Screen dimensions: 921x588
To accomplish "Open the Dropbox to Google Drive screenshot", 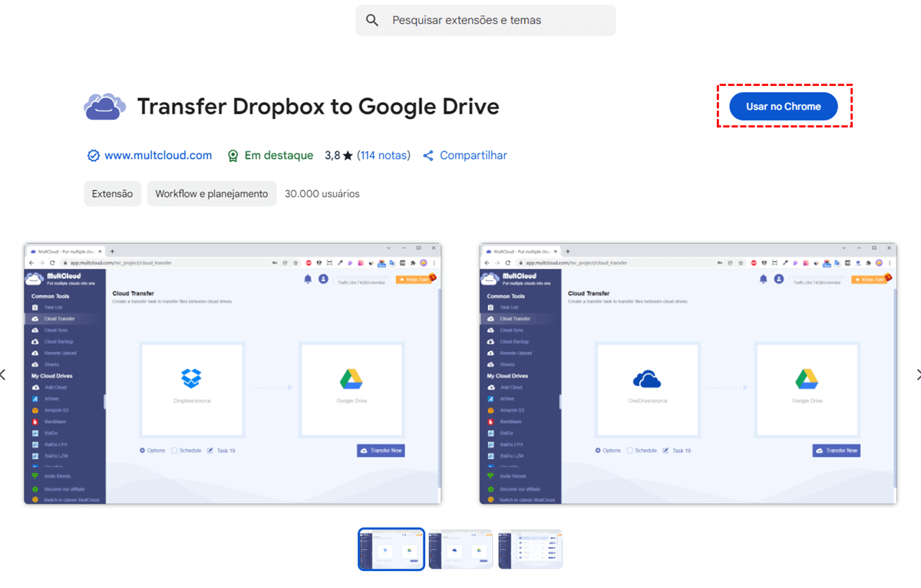I will tap(233, 374).
